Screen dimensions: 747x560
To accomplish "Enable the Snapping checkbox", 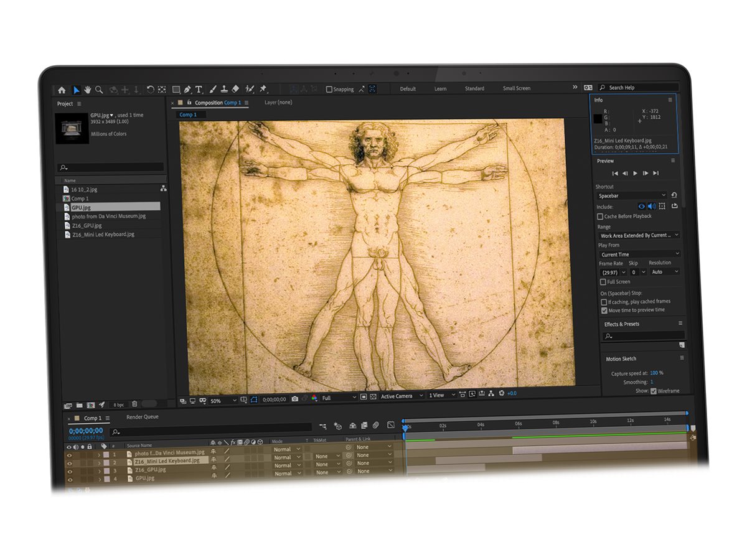I will tap(329, 89).
